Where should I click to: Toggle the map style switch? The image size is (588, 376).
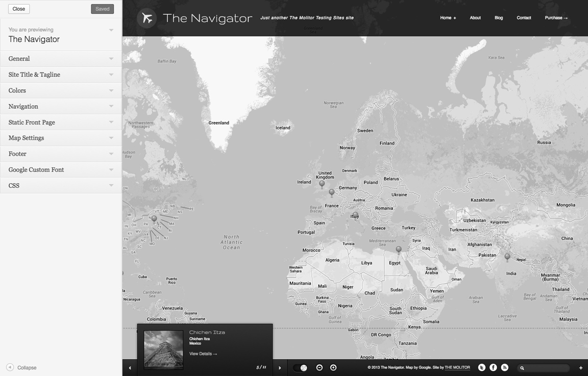[x=301, y=368]
